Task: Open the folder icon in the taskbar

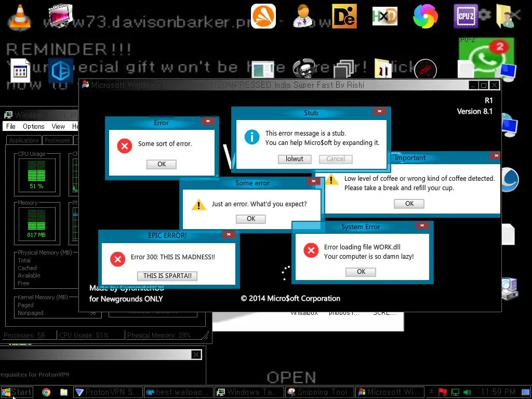Action: point(64,392)
